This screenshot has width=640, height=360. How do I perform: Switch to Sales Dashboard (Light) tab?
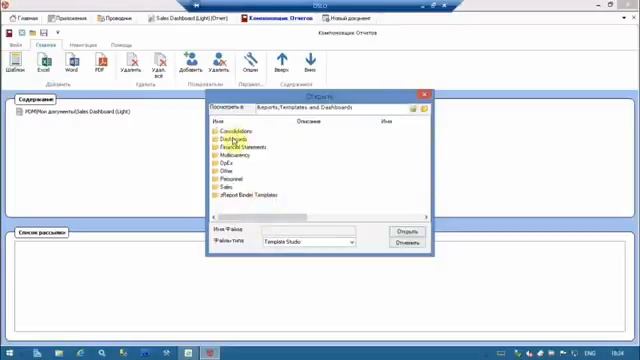188,18
